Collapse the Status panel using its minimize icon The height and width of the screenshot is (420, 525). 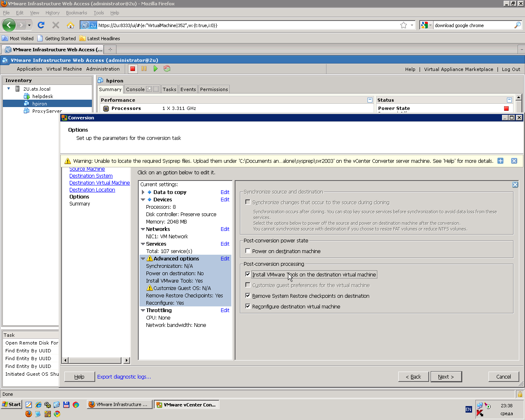509,100
